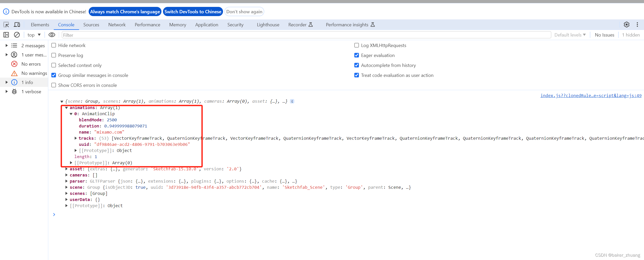Viewport: 644px width, 260px height.
Task: Click the No Issues indicator
Action: (604, 35)
